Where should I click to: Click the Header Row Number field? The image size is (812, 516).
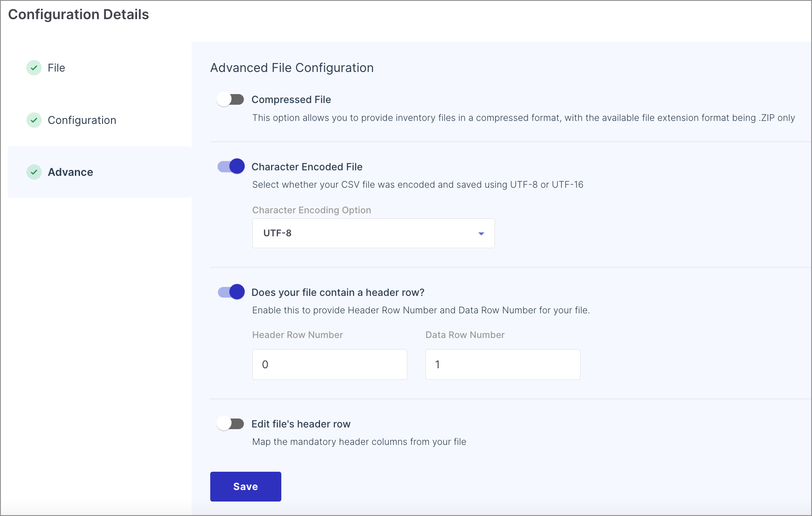[x=329, y=364]
